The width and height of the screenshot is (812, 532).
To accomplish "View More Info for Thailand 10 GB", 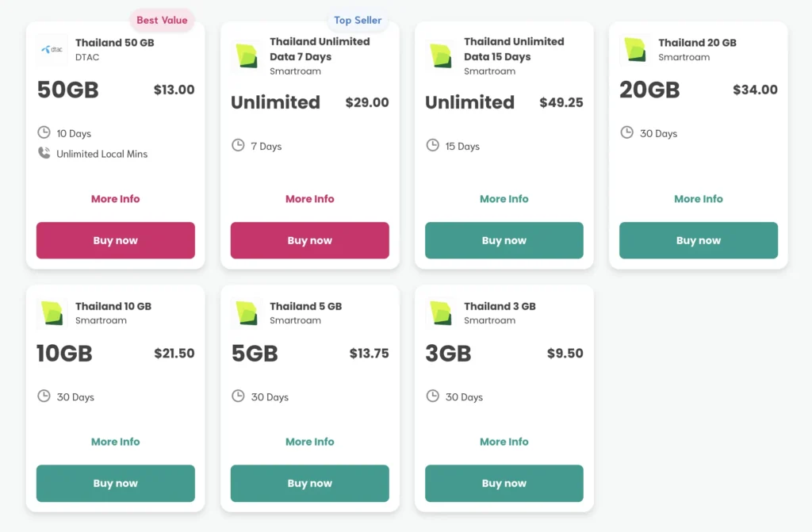I will pos(116,442).
